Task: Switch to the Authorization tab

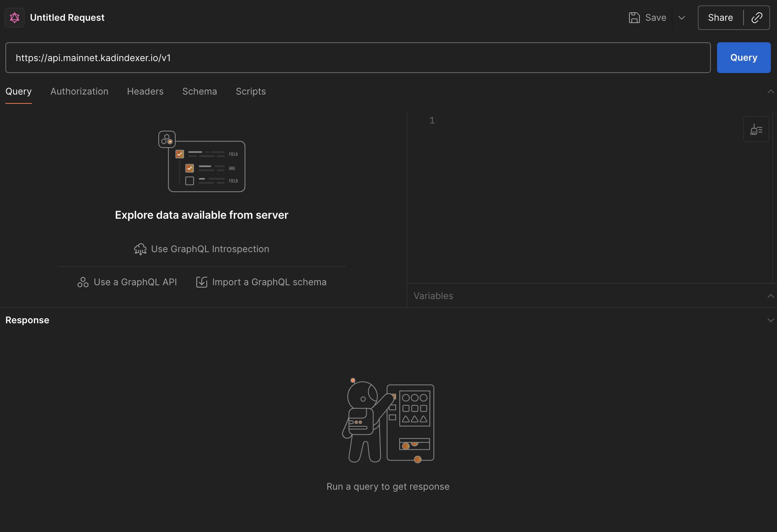Action: (79, 91)
